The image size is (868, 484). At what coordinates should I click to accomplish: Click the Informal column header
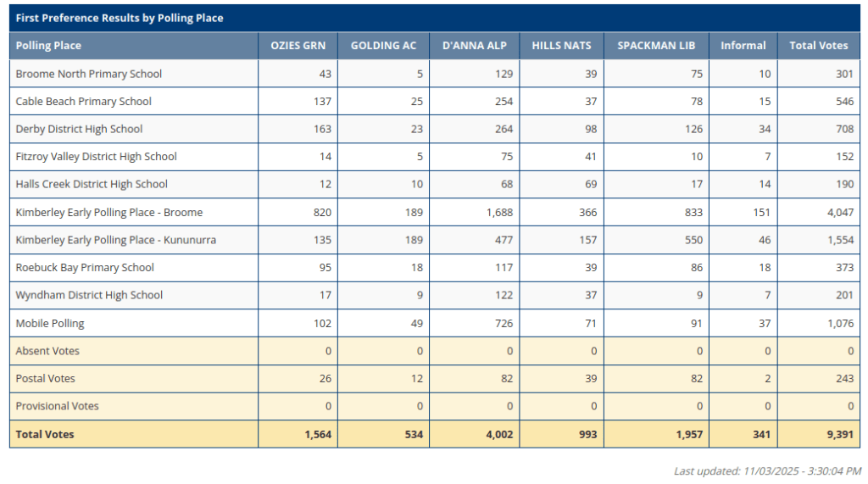(x=743, y=46)
